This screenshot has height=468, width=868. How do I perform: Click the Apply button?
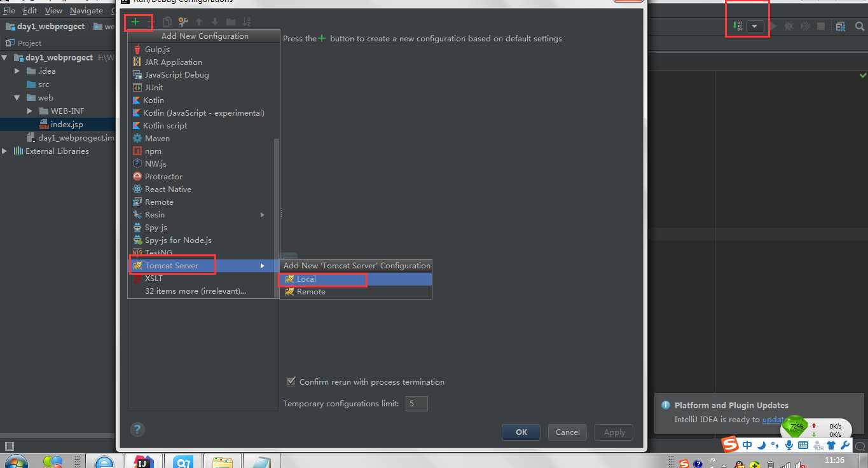click(614, 432)
